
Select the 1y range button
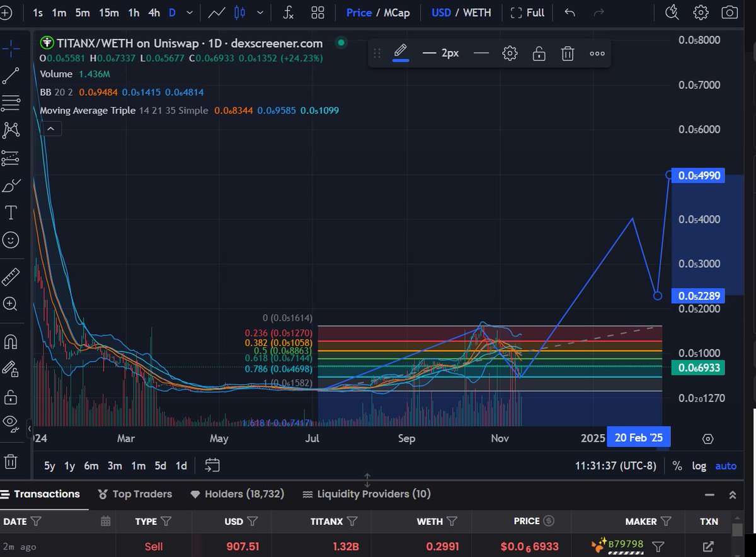tap(70, 466)
